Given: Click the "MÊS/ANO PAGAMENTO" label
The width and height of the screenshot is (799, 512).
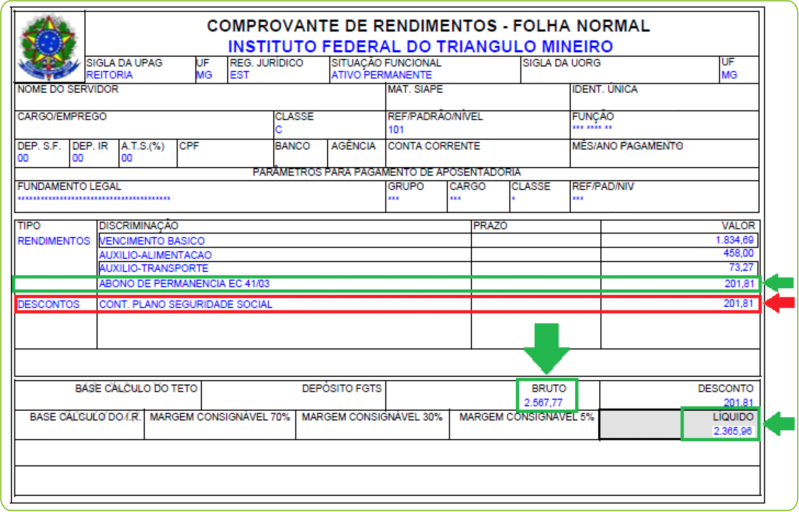Looking at the screenshot, I should click(x=627, y=146).
